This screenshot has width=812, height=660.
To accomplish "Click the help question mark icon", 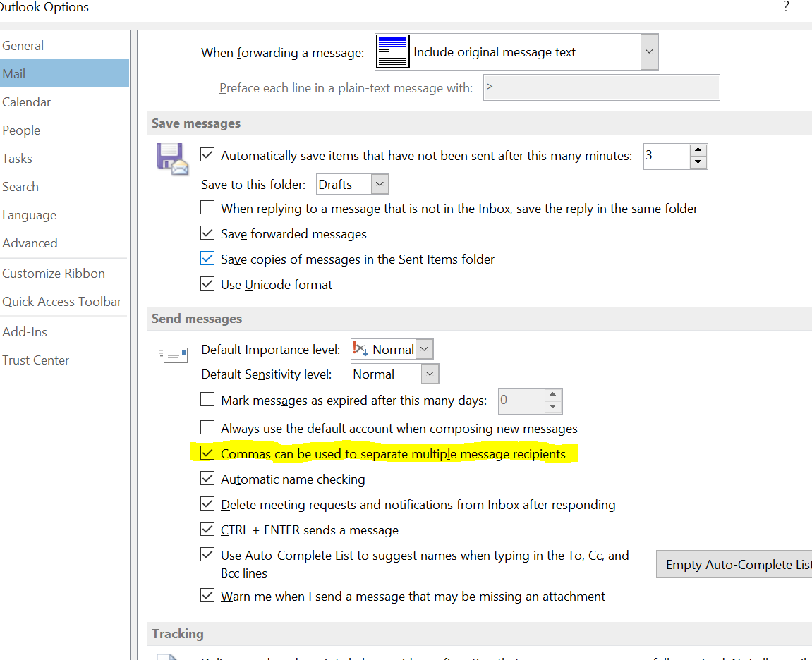I will click(x=786, y=7).
